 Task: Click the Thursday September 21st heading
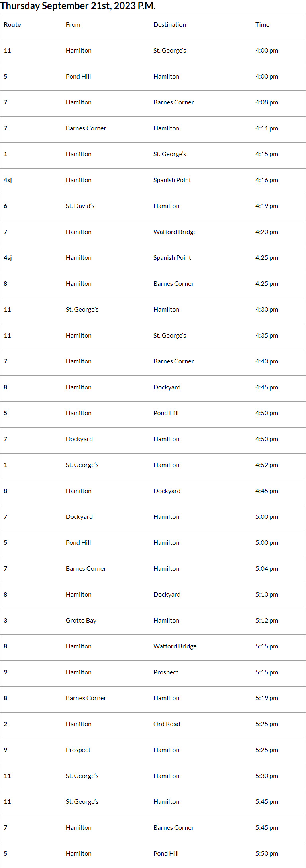tap(78, 6)
